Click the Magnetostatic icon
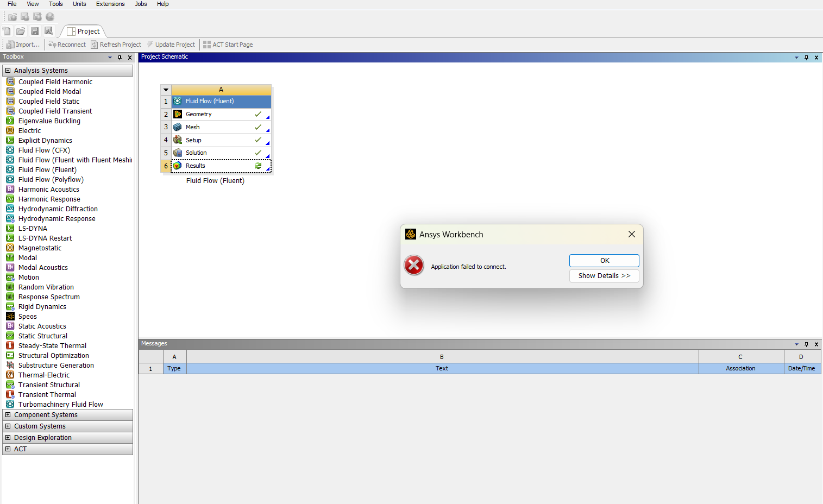 10,248
